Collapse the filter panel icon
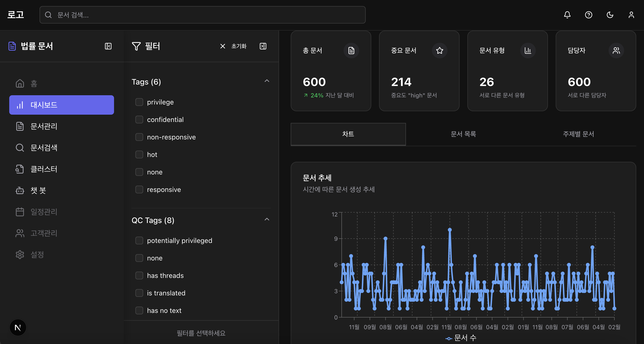The height and width of the screenshot is (344, 644). (263, 46)
